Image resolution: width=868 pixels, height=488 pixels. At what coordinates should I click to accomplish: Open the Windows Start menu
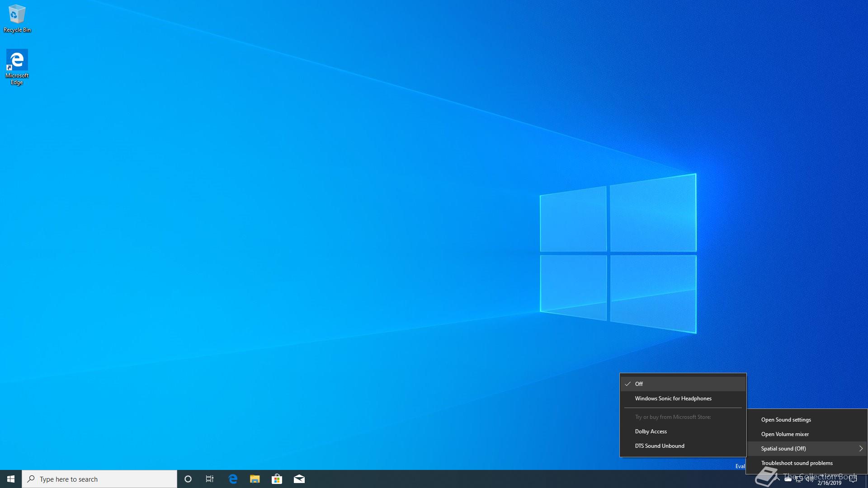point(11,479)
